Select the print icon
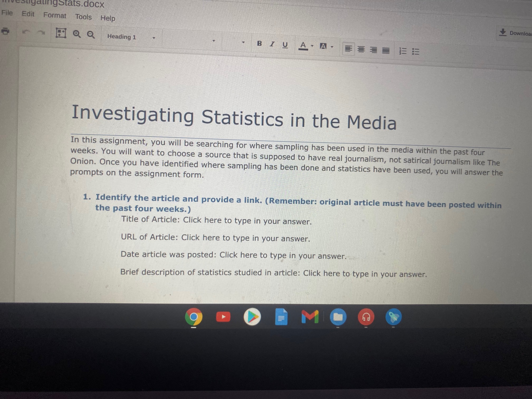 tap(5, 32)
